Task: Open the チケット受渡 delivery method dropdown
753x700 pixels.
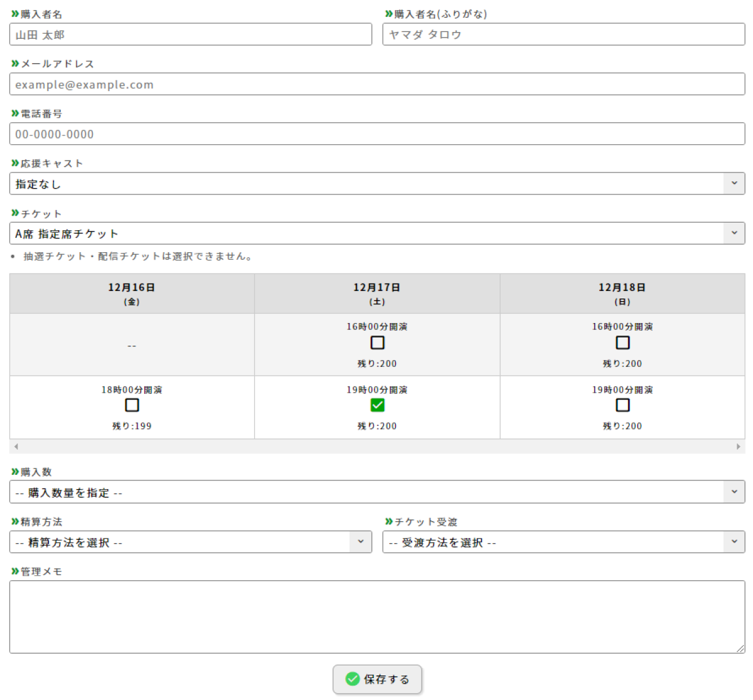Action: (x=563, y=542)
